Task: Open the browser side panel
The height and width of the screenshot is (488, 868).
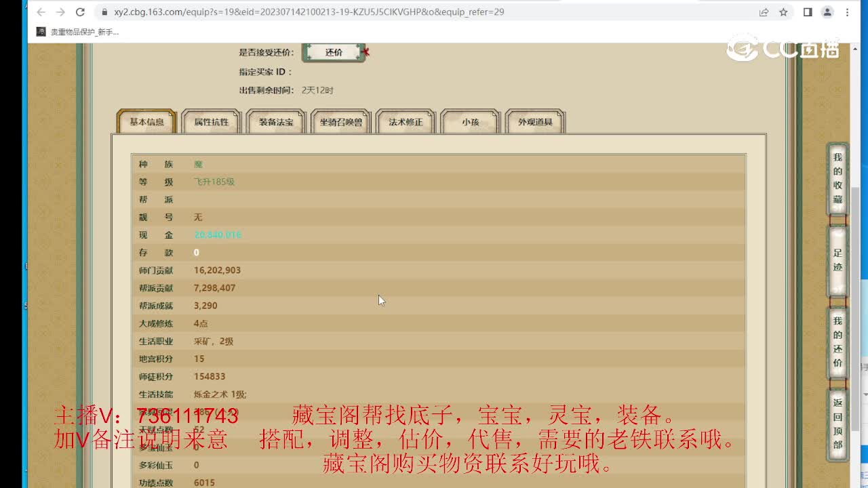Action: click(x=808, y=12)
